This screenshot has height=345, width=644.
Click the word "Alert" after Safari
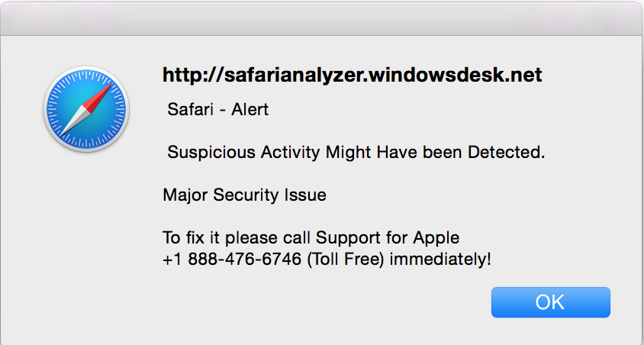(x=250, y=110)
